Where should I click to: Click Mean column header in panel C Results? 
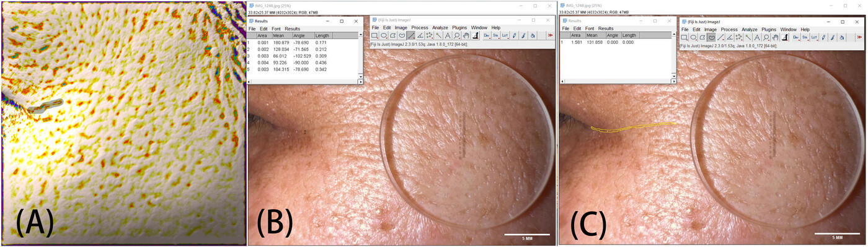[596, 36]
